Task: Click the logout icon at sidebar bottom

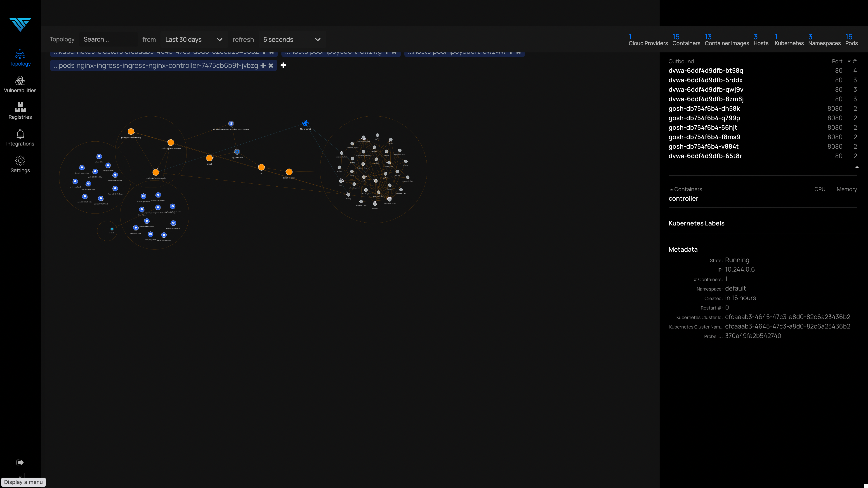Action: [20, 462]
